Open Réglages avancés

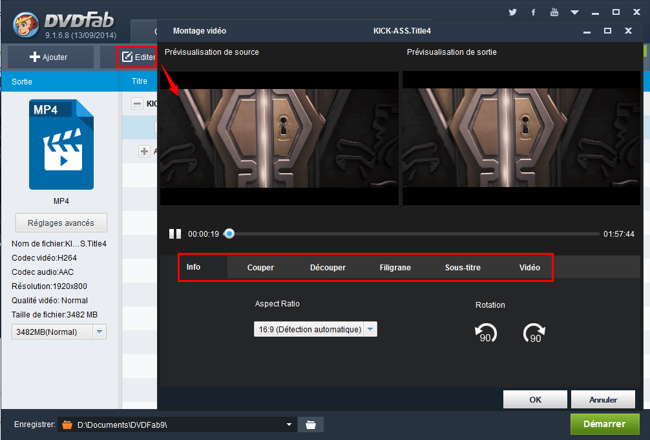coord(61,223)
